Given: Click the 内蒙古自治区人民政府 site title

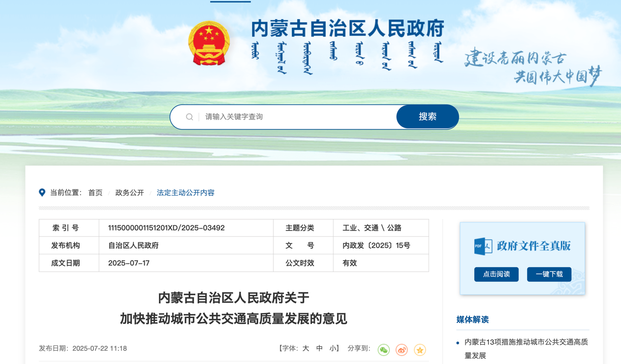Looking at the screenshot, I should 347,28.
